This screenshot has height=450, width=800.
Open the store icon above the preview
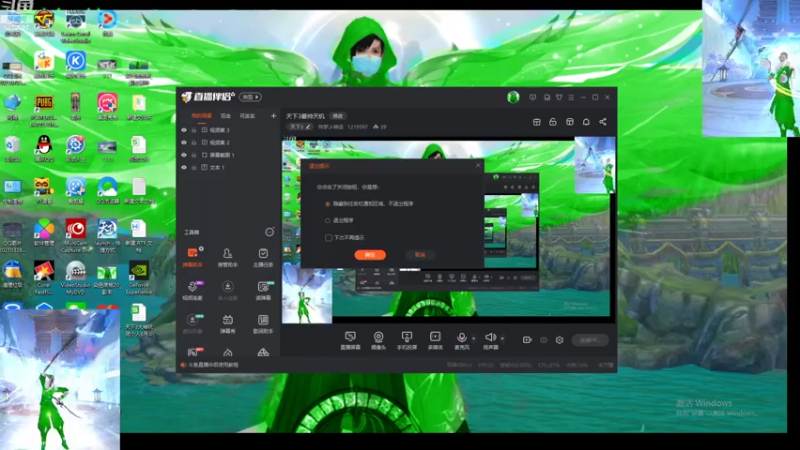537,122
